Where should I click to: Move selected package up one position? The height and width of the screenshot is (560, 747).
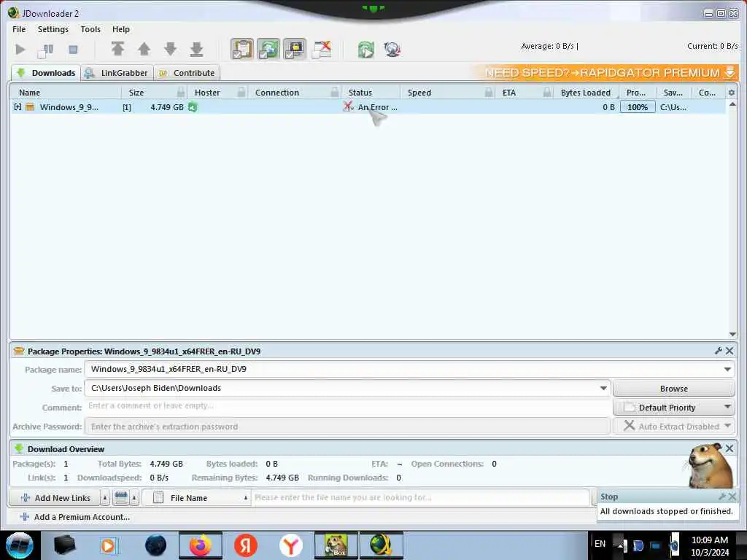(144, 49)
